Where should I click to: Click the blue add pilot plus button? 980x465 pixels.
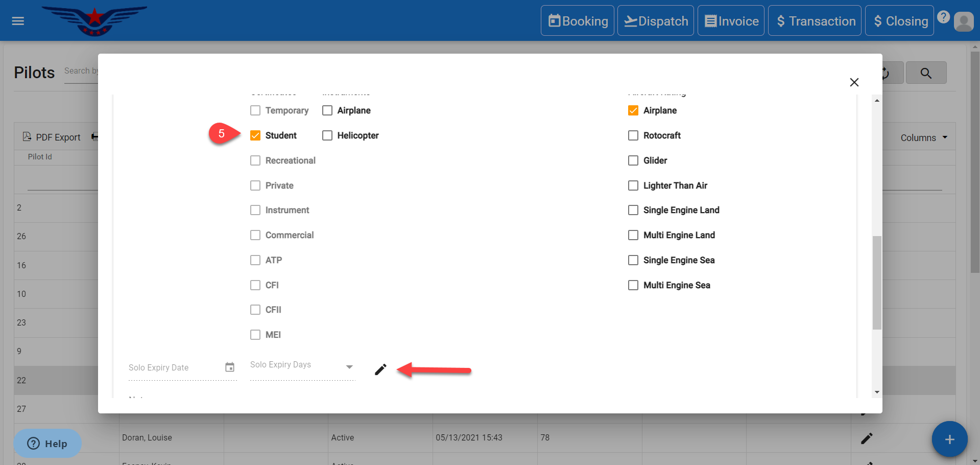coord(949,439)
